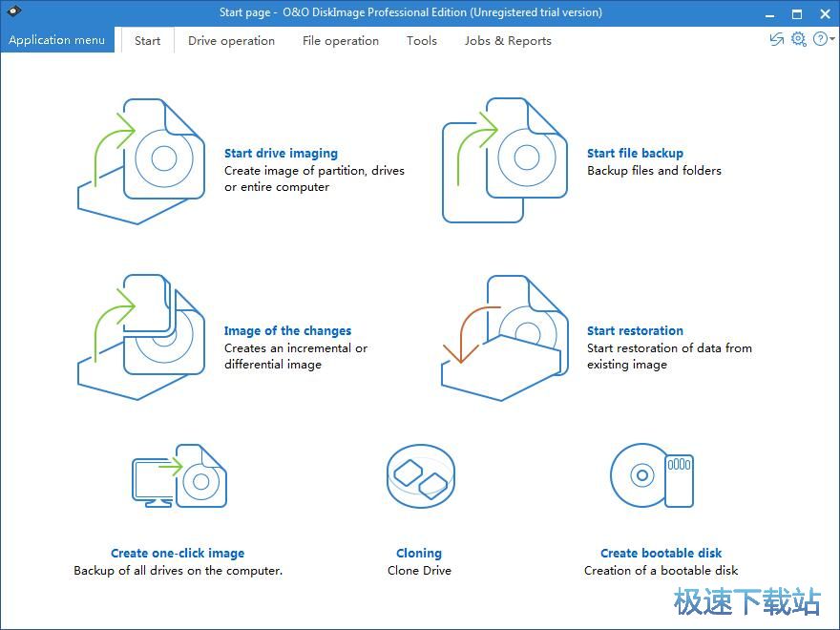Screen dimensions: 840x630
Task: Click the Cloning drive icon
Action: pos(421,476)
